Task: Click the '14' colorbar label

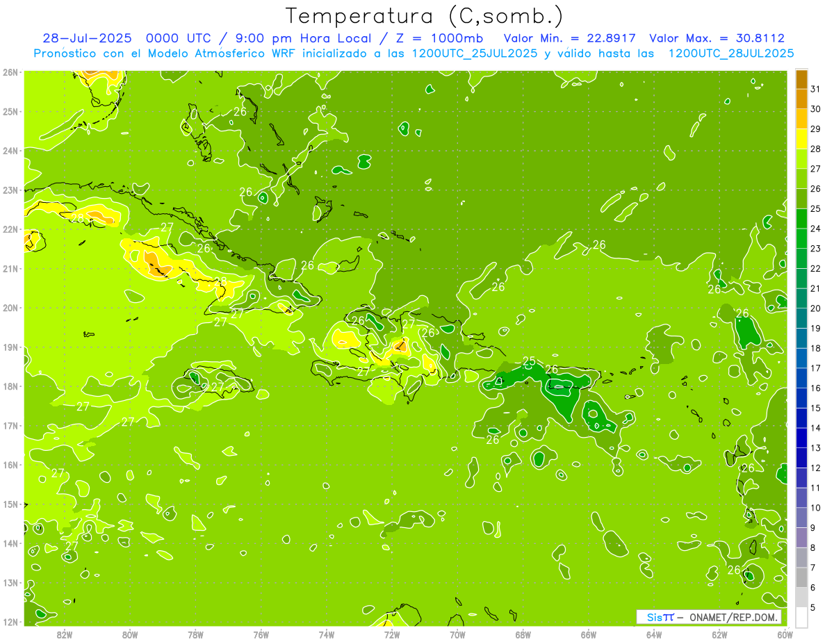Action: click(815, 428)
